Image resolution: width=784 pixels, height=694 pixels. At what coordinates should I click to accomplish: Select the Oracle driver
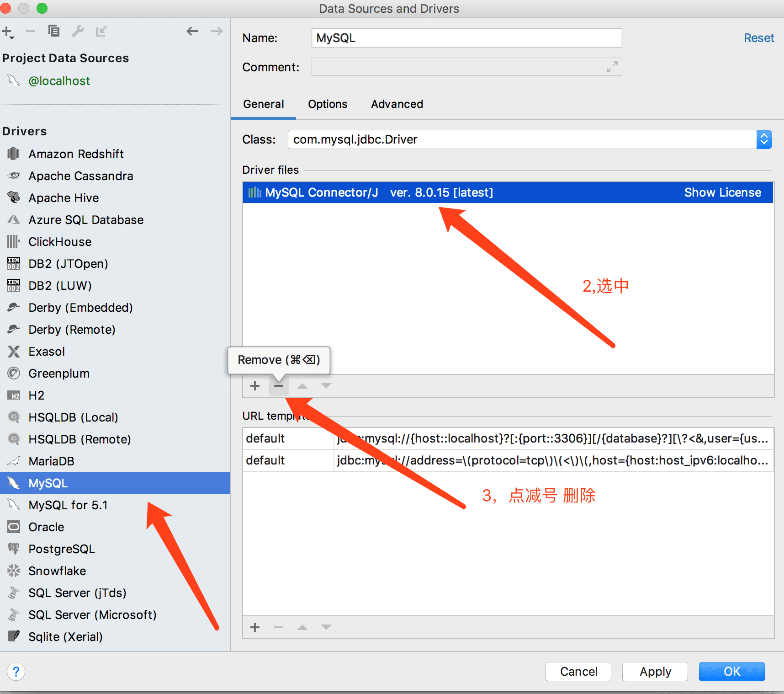point(115,527)
